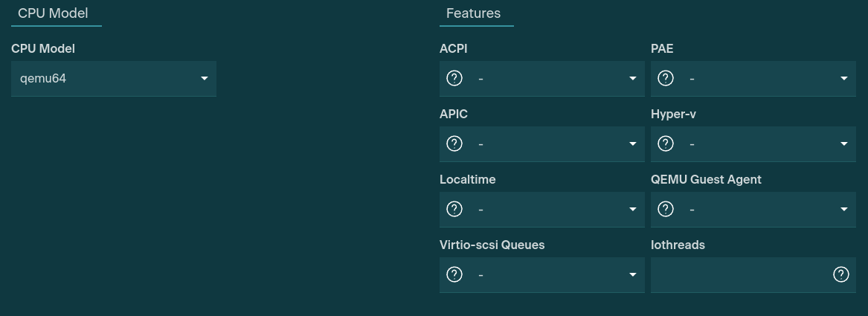Select the CPU Model section heading
The height and width of the screenshot is (316, 868).
(x=53, y=13)
